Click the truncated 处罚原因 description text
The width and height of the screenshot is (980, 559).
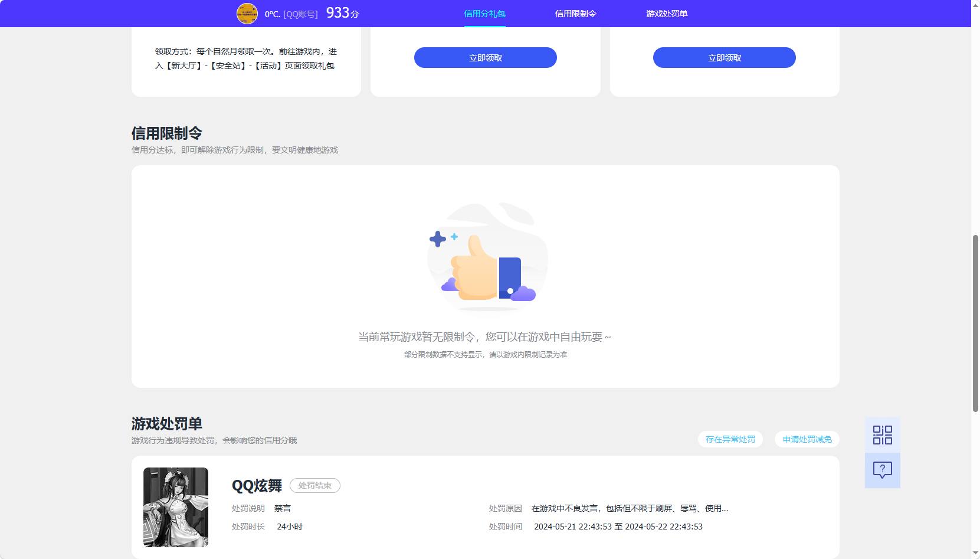[x=630, y=508]
